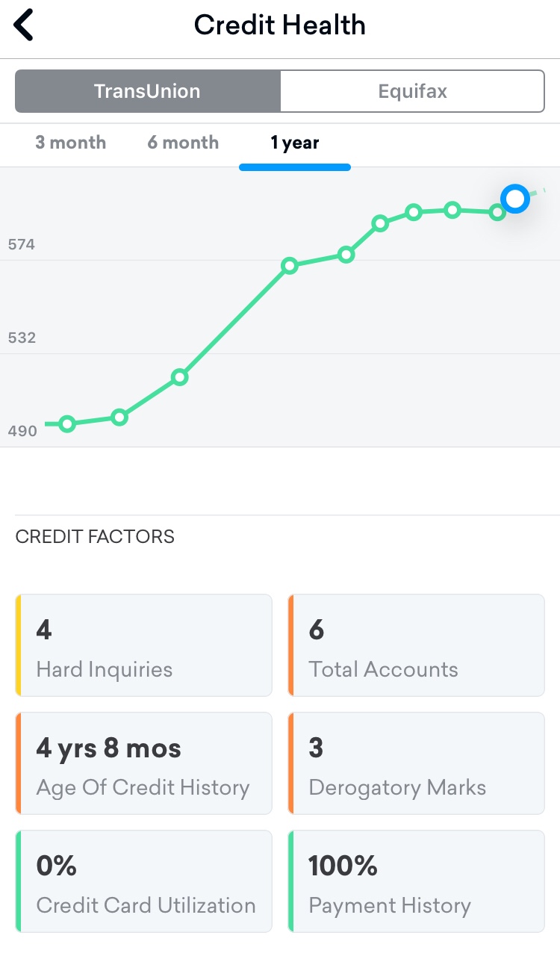
Task: View Derogatory Marks details
Action: (x=416, y=763)
